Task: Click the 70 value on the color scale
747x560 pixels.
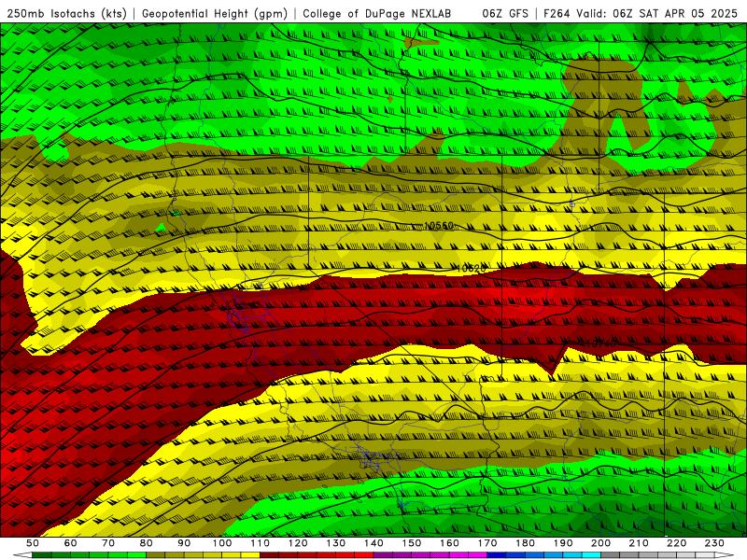Action: point(108,543)
